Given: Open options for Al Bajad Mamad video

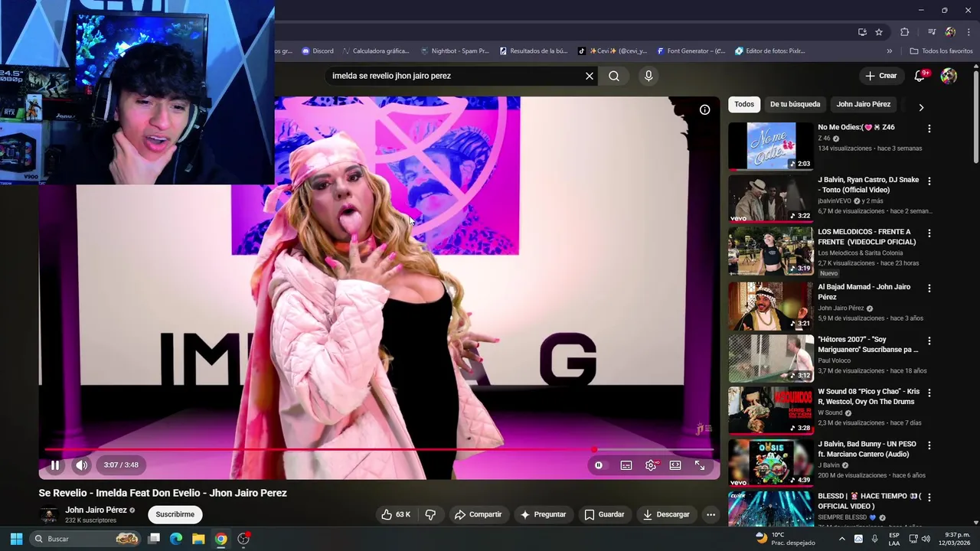Looking at the screenshot, I should tap(929, 289).
